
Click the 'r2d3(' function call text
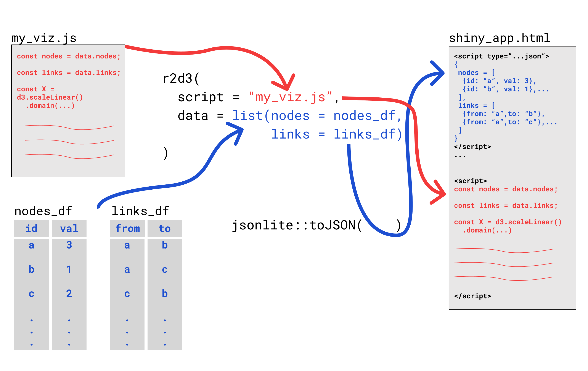coord(181,79)
